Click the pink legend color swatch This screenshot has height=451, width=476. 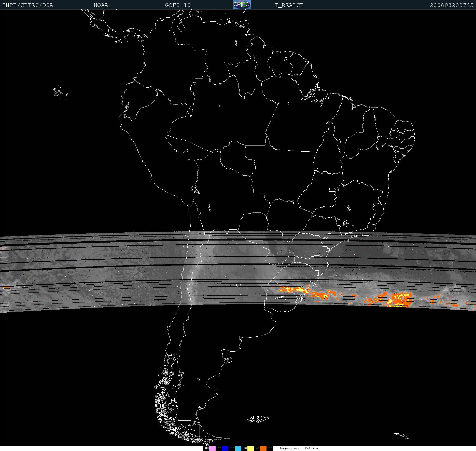pos(212,448)
